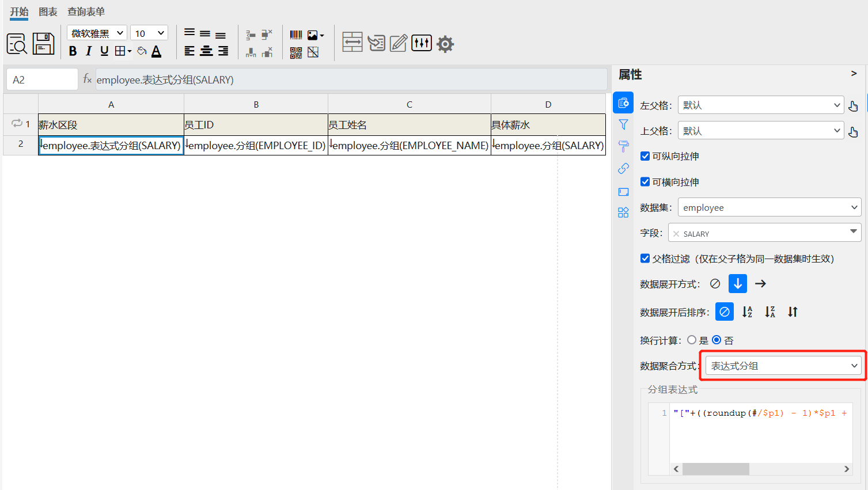Insert barcode into cell
The width and height of the screenshot is (868, 490).
[x=296, y=35]
